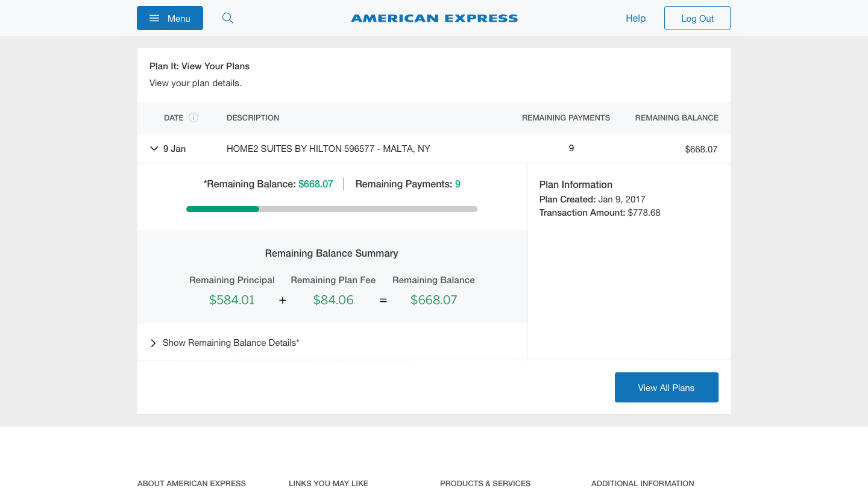Click the Plan It: View Your Plans title
The width and height of the screenshot is (868, 488).
click(200, 66)
